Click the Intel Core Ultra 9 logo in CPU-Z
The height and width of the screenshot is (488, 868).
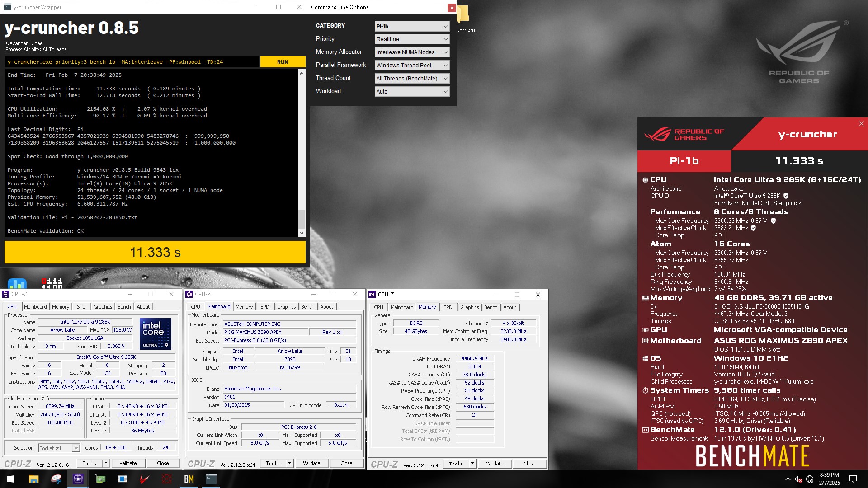pos(156,334)
